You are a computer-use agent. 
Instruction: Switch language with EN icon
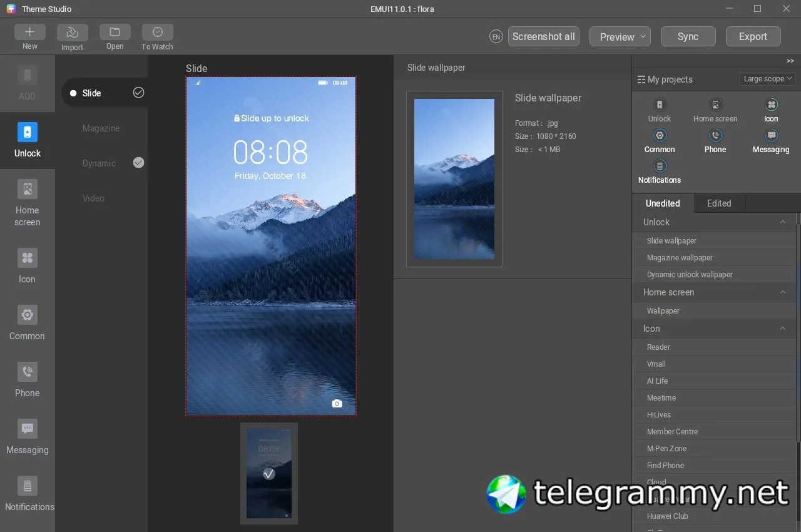496,37
